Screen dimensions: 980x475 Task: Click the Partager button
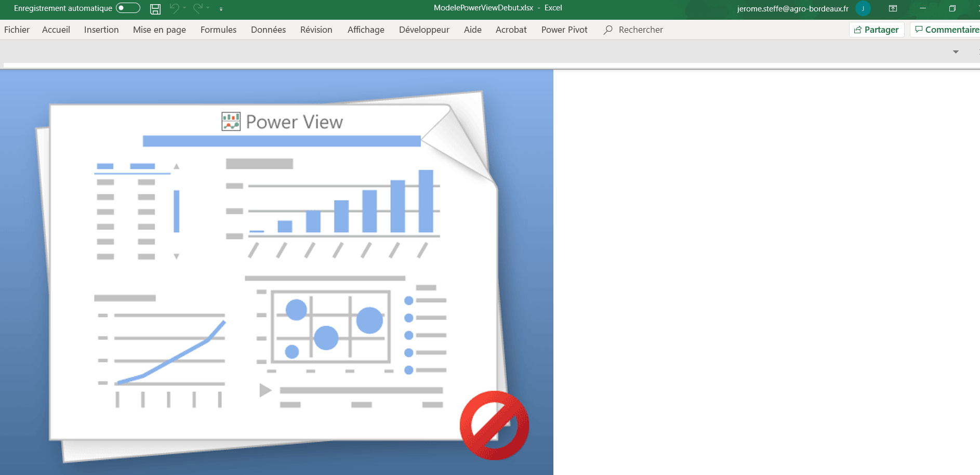pos(877,30)
